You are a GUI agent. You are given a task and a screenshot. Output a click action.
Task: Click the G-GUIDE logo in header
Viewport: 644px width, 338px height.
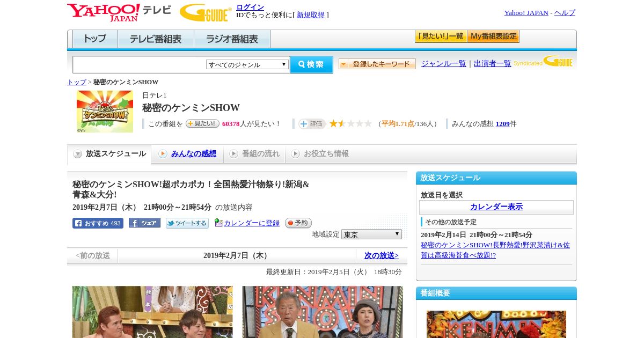pyautogui.click(x=206, y=13)
